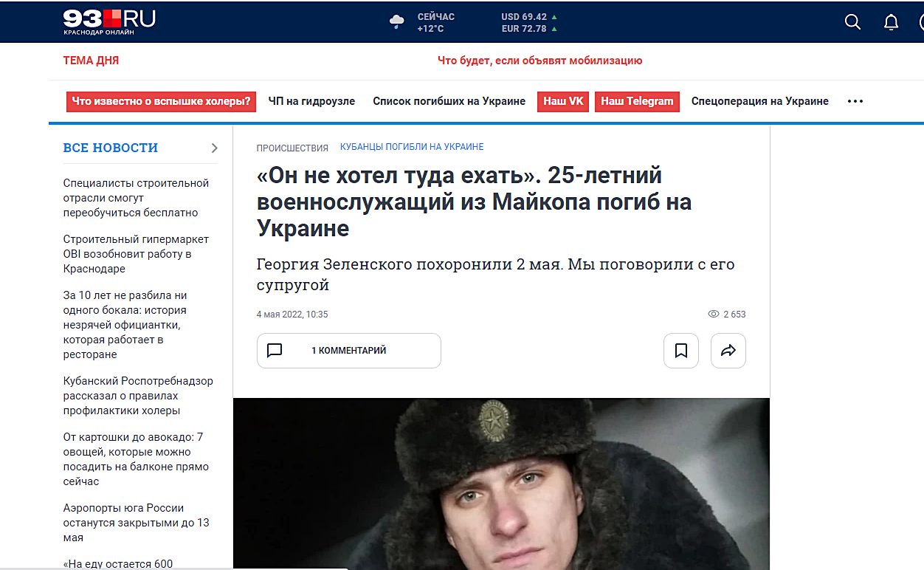Open the search magnifier icon
The width and height of the screenshot is (924, 570).
click(852, 22)
